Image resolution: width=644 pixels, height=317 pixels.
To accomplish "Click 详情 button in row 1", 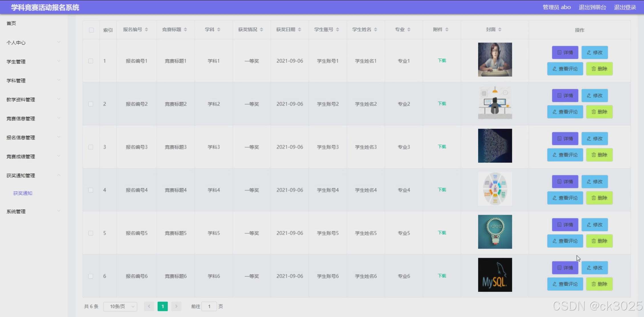I will coord(565,52).
